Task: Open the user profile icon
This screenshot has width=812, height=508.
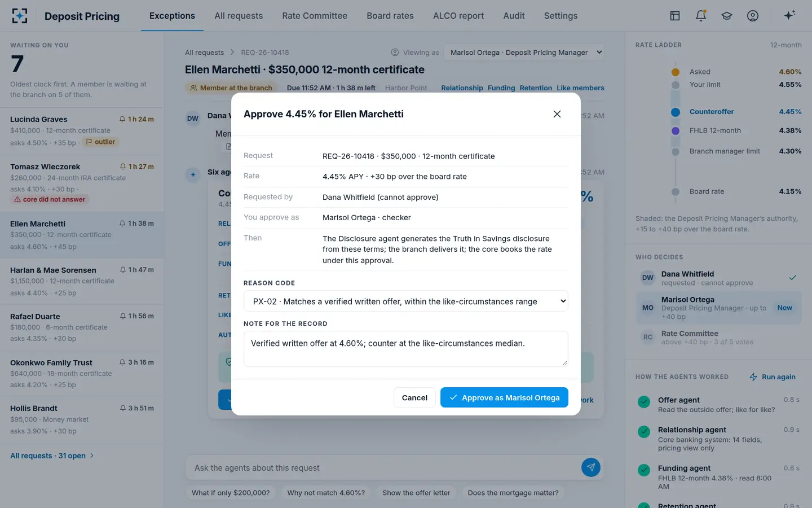Action: click(x=753, y=16)
